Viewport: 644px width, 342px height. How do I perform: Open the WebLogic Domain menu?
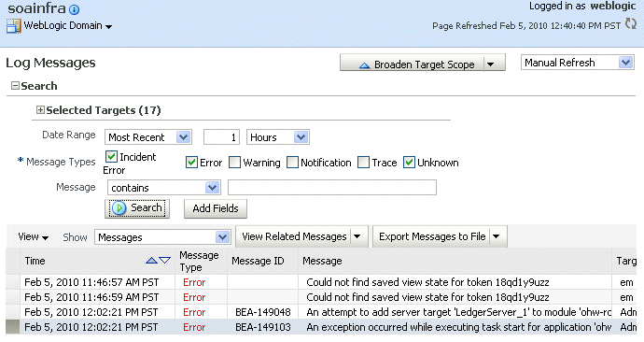[x=68, y=25]
